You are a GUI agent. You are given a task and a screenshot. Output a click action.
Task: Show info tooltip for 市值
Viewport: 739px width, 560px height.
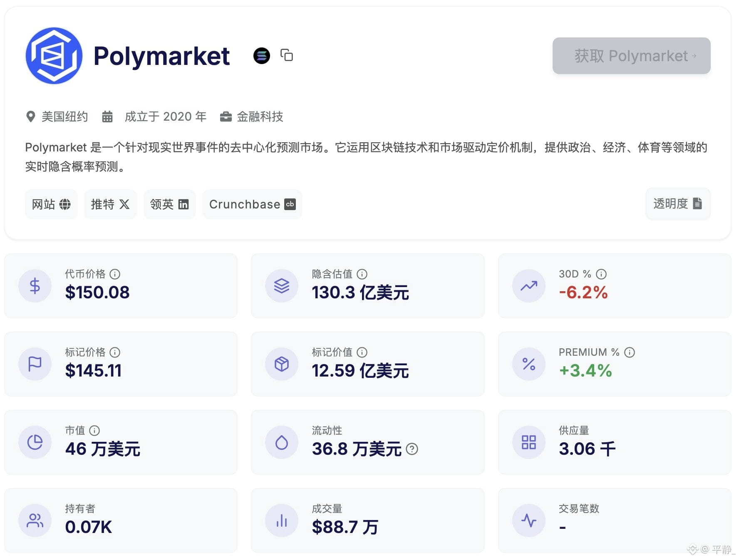[94, 431]
